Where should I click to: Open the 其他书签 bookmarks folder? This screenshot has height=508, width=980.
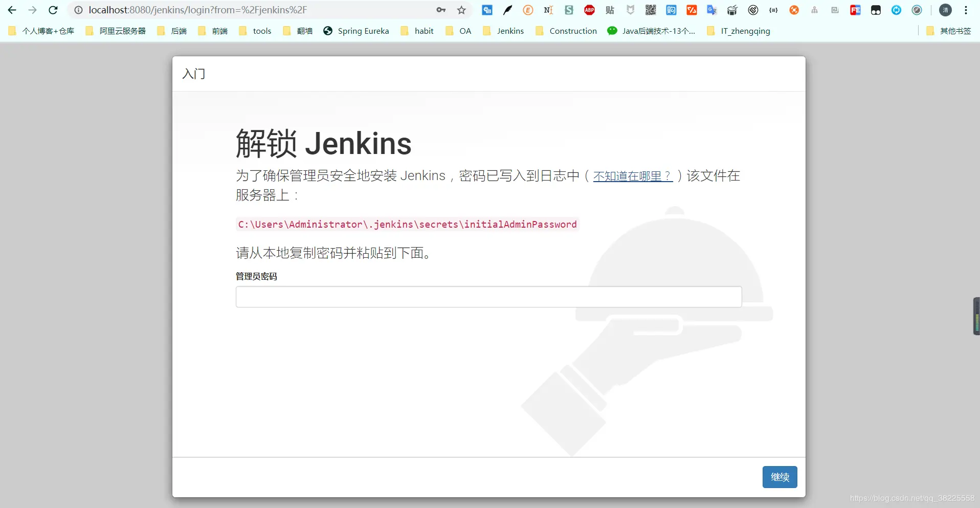[949, 31]
